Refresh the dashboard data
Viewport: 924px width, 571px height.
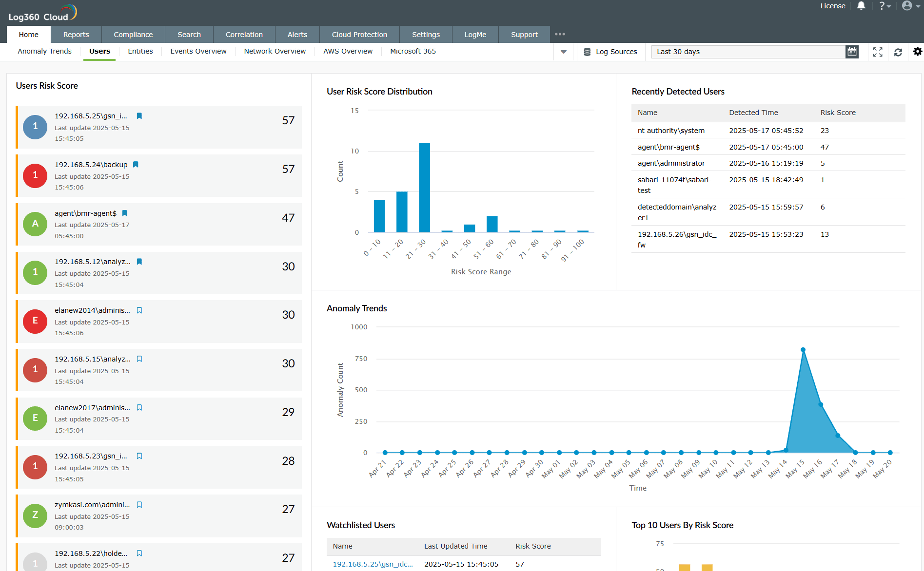pyautogui.click(x=898, y=52)
